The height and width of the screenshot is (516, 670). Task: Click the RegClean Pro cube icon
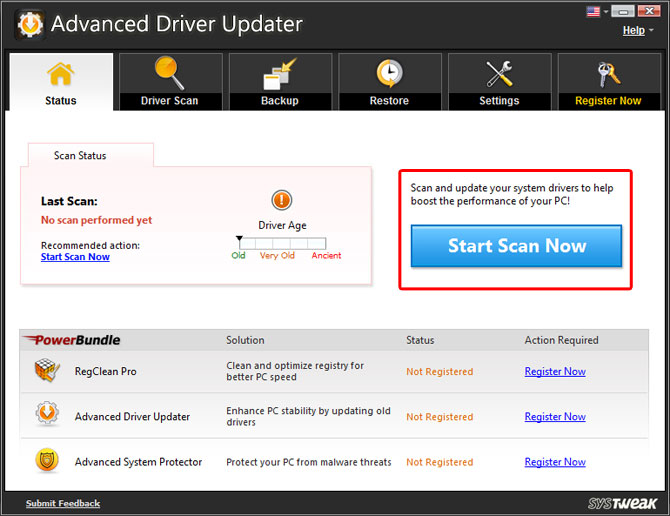tap(47, 370)
